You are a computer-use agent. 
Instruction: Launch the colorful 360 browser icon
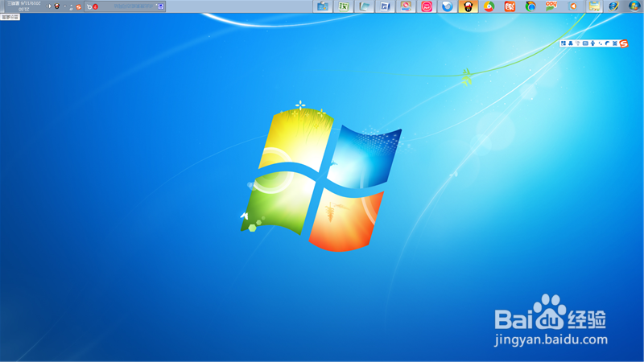click(x=489, y=6)
